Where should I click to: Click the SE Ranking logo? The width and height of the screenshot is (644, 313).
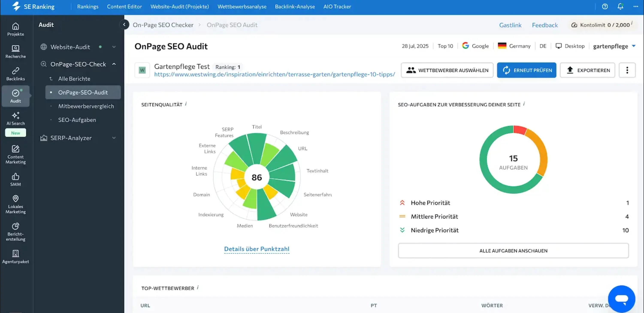click(x=33, y=6)
